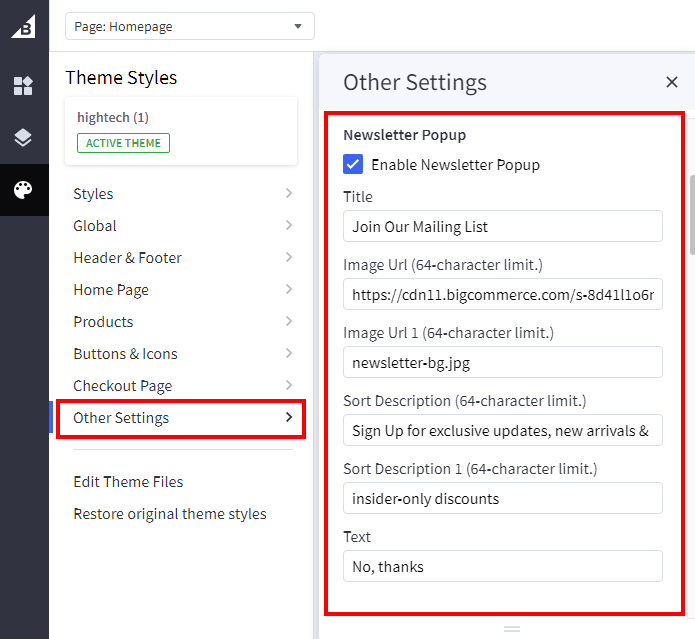Click Edit Theme Files link
Viewport: 695px width, 639px height.
coord(128,482)
